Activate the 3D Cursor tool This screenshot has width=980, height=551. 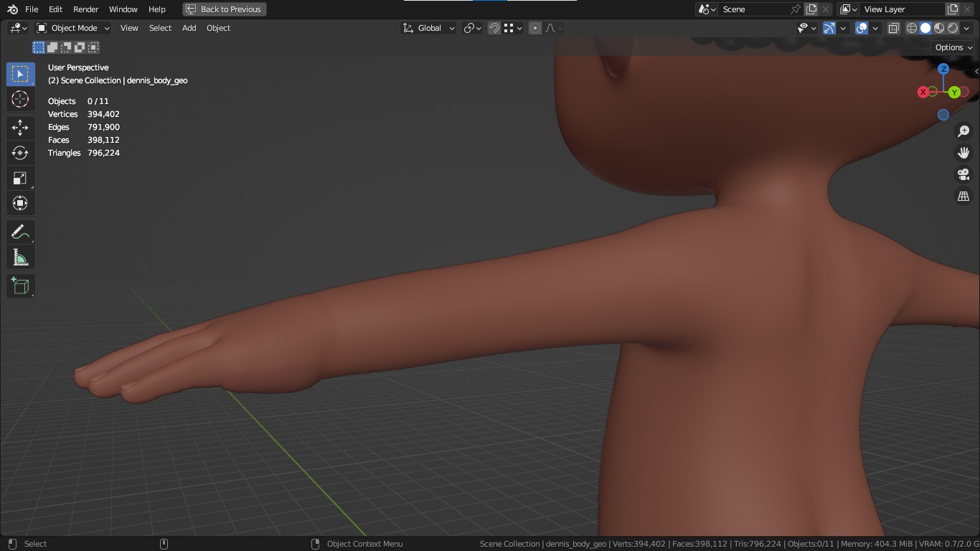point(20,99)
